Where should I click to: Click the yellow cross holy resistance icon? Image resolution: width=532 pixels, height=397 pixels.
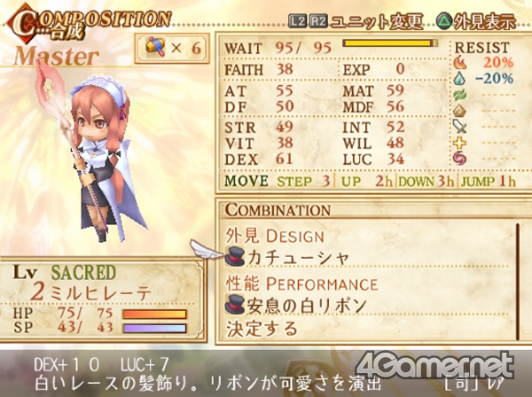[459, 143]
